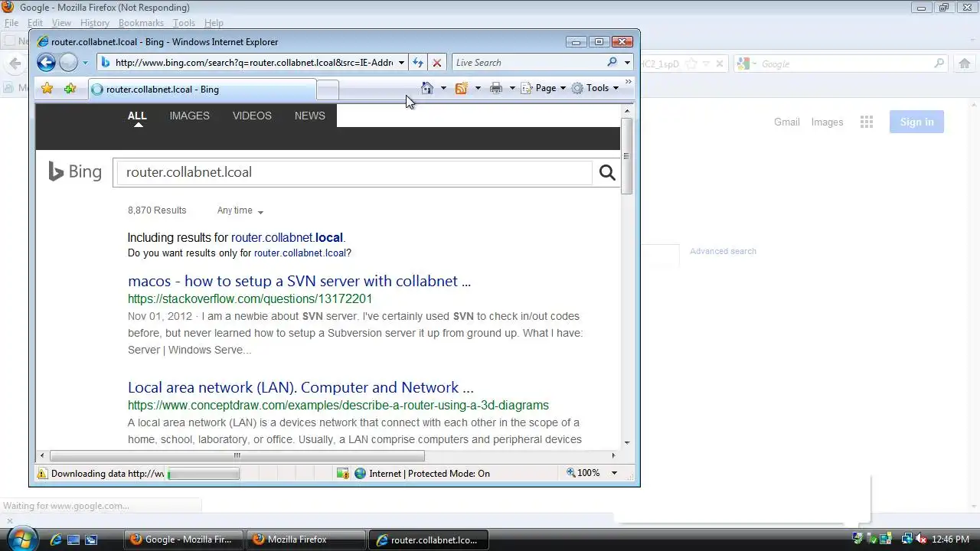Click the IE vertical scrollbar thumb
This screenshot has height=551, width=980.
(626, 156)
